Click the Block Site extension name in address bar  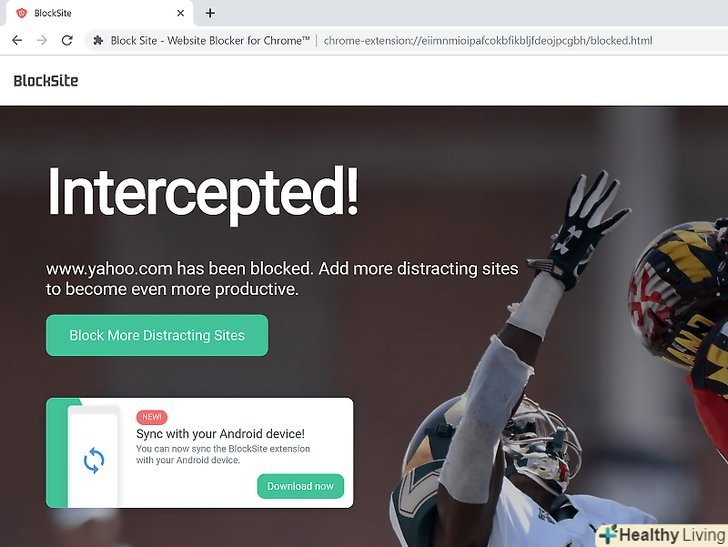pyautogui.click(x=210, y=40)
